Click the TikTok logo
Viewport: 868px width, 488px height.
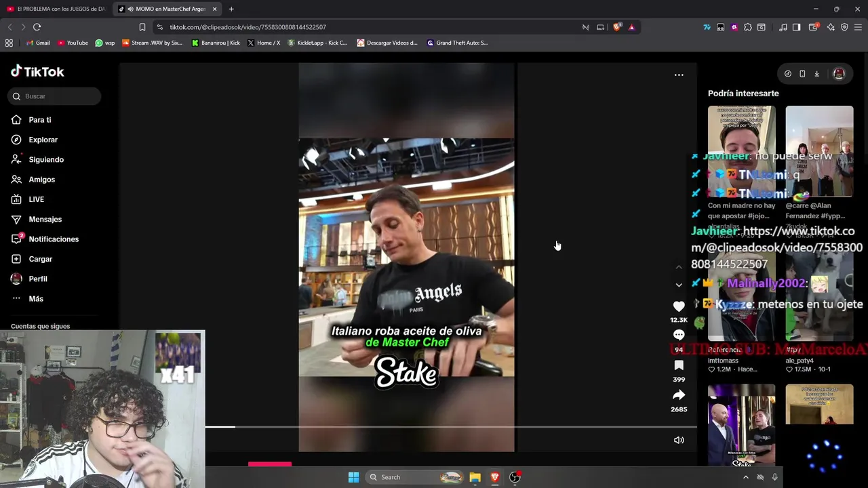[37, 71]
